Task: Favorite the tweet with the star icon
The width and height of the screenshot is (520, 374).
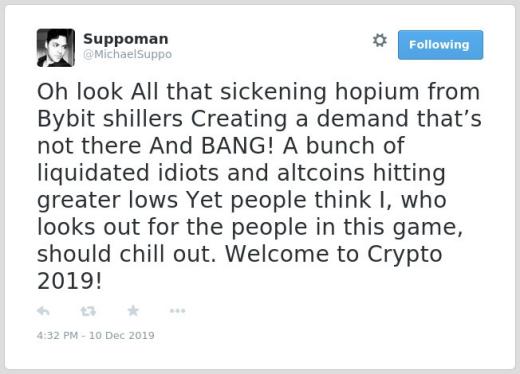Action: point(133,311)
